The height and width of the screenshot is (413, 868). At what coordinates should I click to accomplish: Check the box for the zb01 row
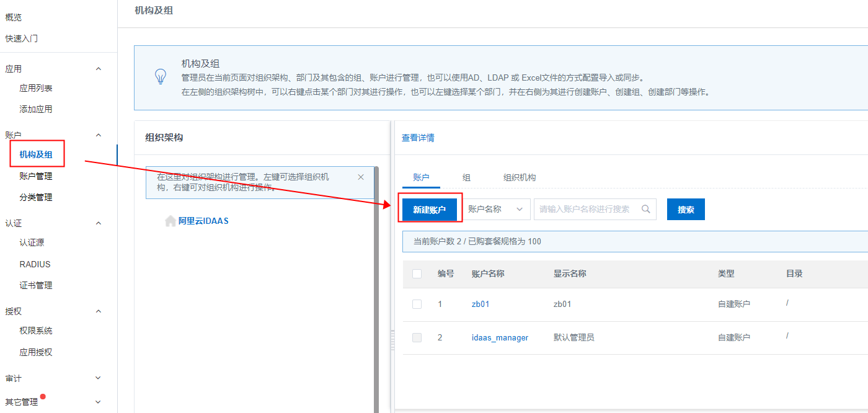click(417, 304)
